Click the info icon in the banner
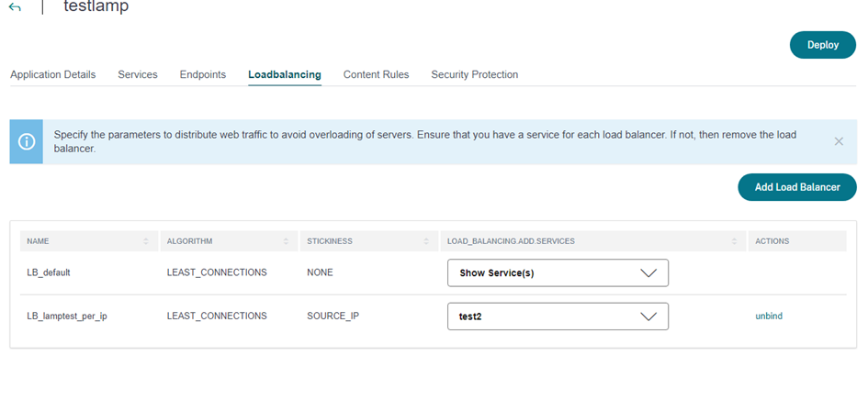The image size is (868, 411). [x=26, y=141]
